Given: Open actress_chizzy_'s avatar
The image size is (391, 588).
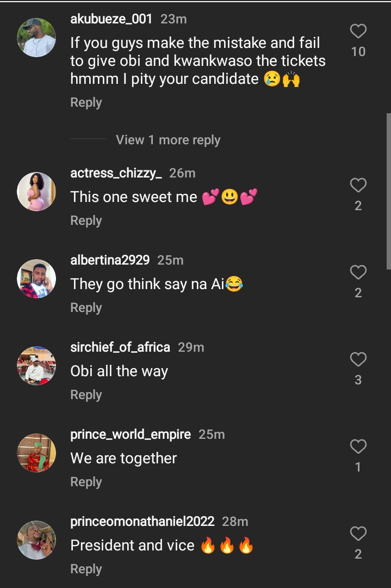Looking at the screenshot, I should [36, 192].
